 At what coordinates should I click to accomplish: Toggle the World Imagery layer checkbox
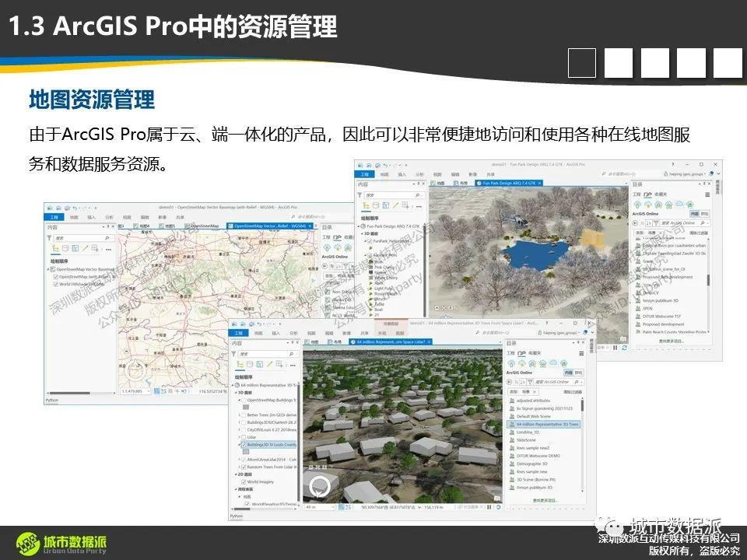(x=244, y=482)
